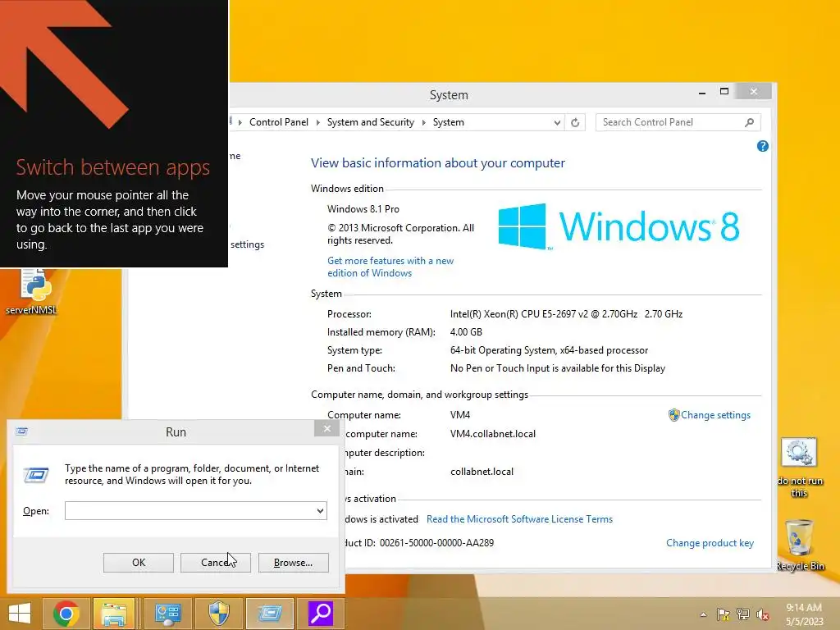Open 'Get more features with a new edition' link
The image size is (840, 630).
point(390,267)
